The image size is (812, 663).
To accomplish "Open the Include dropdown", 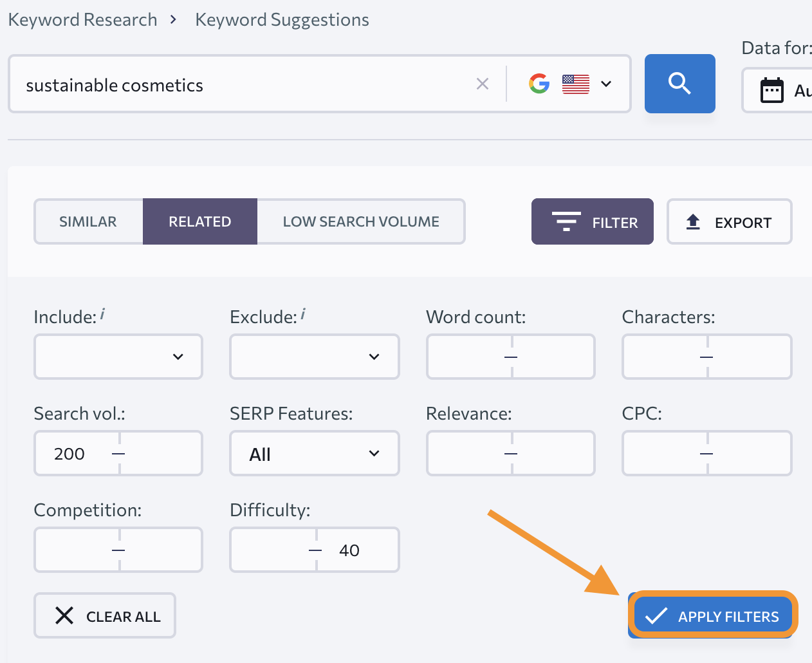I will (118, 357).
